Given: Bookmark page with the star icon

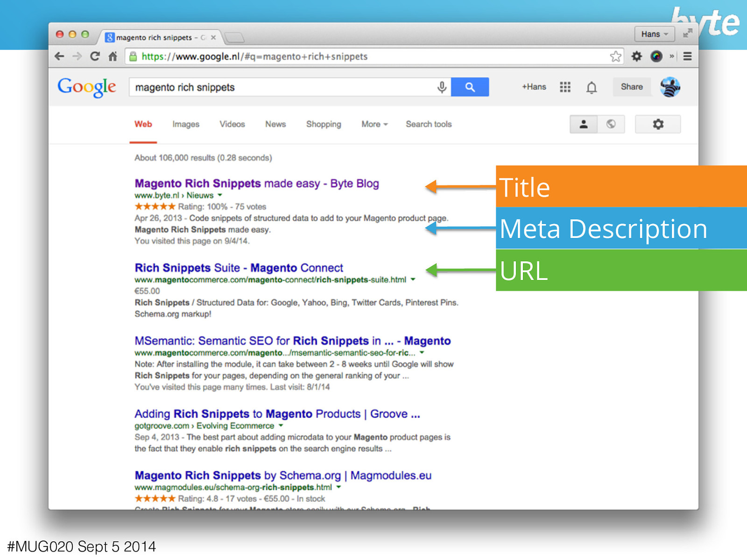Looking at the screenshot, I should click(x=616, y=56).
